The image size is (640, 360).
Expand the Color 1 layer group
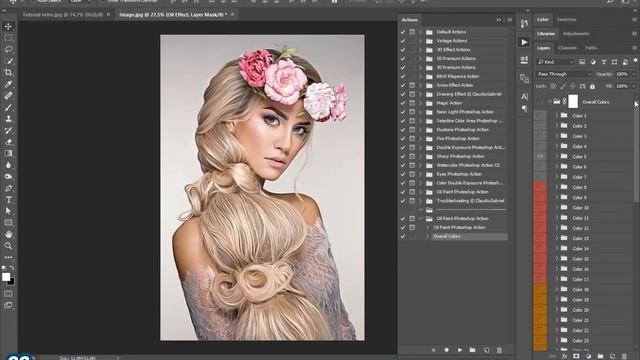(557, 116)
